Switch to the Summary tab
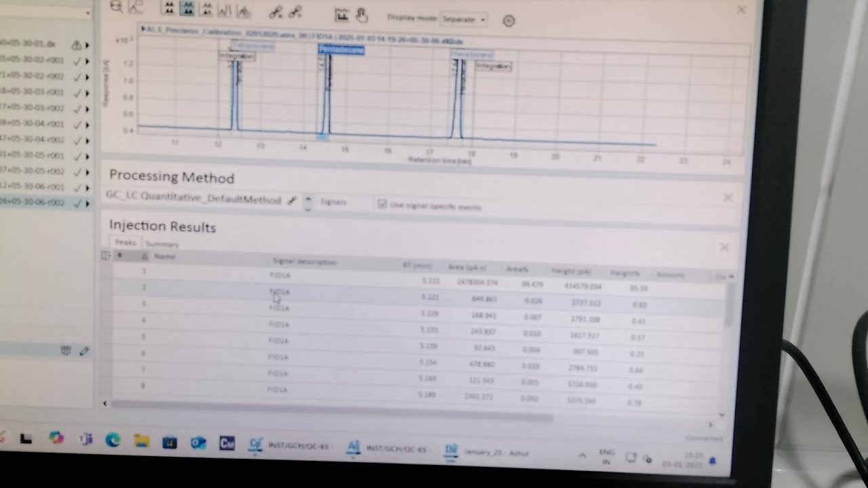Image resolution: width=868 pixels, height=488 pixels. coord(162,244)
